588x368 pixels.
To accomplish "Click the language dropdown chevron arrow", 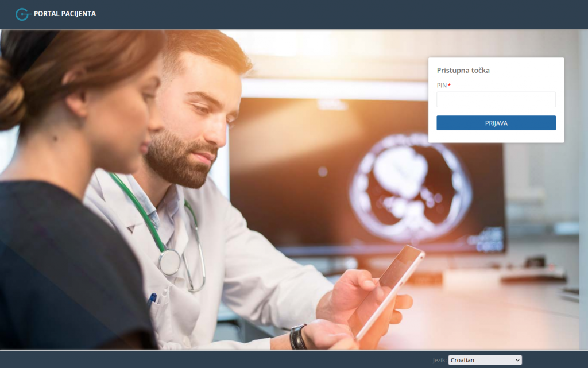I will pos(517,360).
